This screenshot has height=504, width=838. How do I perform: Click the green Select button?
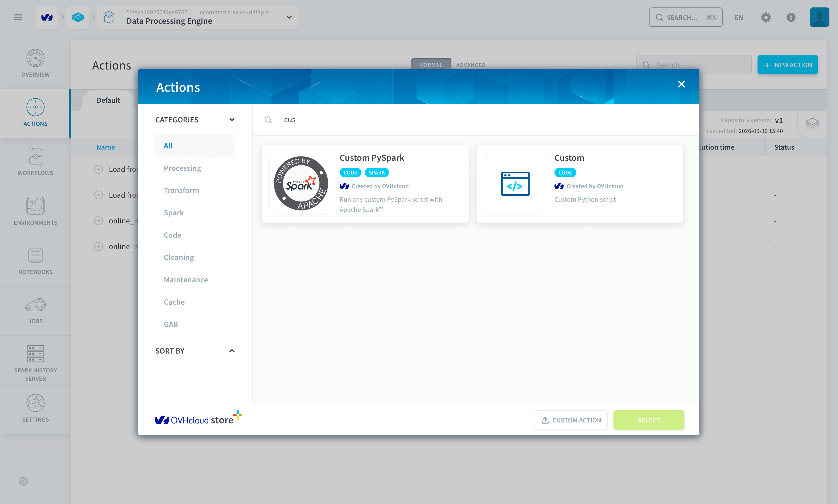(649, 420)
